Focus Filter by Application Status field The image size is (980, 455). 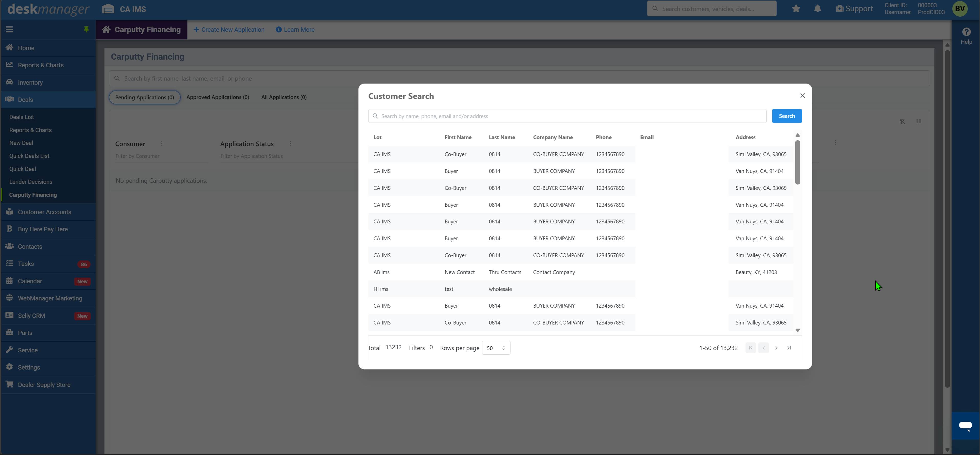pos(289,156)
